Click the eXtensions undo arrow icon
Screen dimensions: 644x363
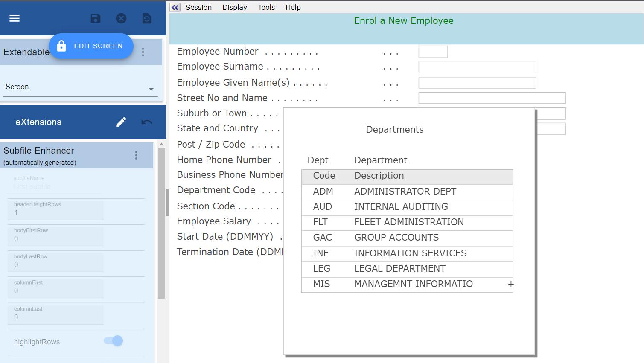146,122
